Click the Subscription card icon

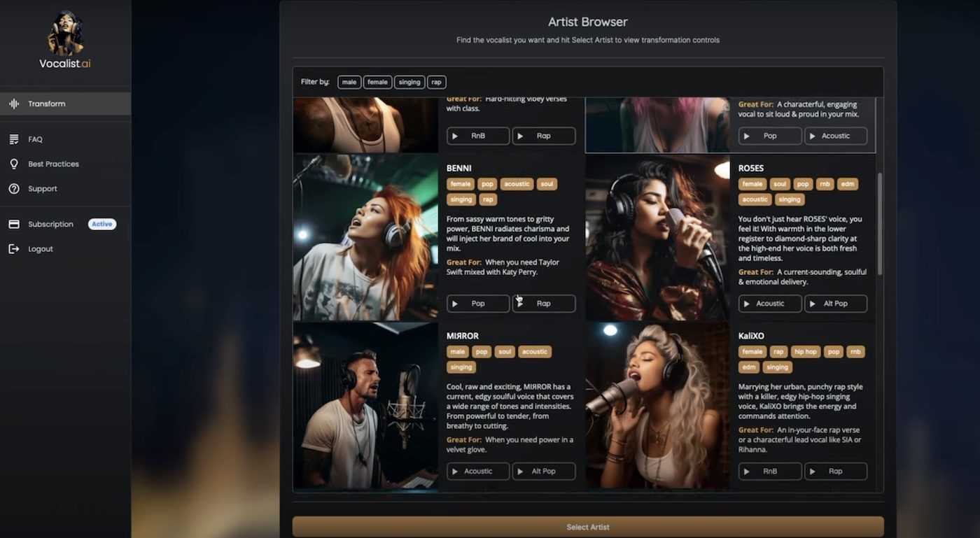tap(15, 223)
